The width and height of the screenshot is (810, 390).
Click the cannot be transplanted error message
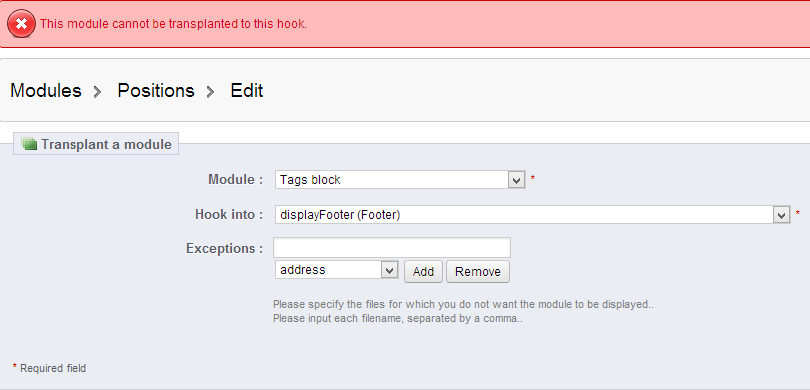[x=173, y=24]
